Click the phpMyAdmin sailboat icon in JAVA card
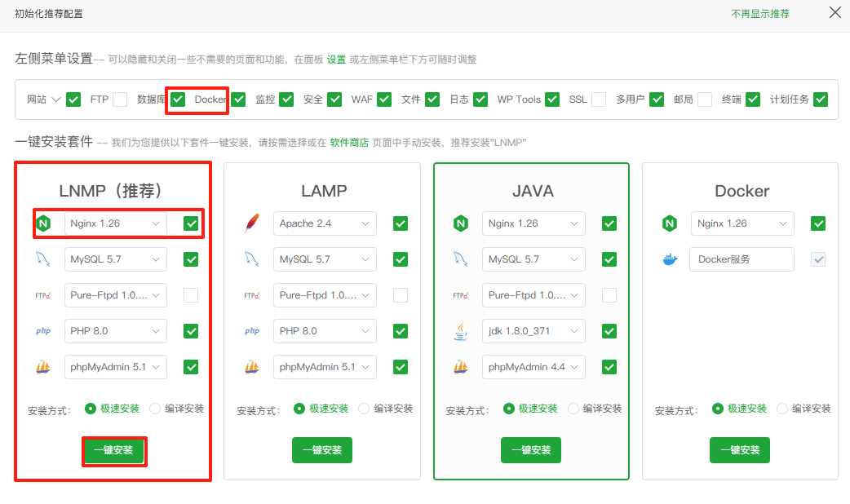The width and height of the screenshot is (850, 504). click(461, 367)
